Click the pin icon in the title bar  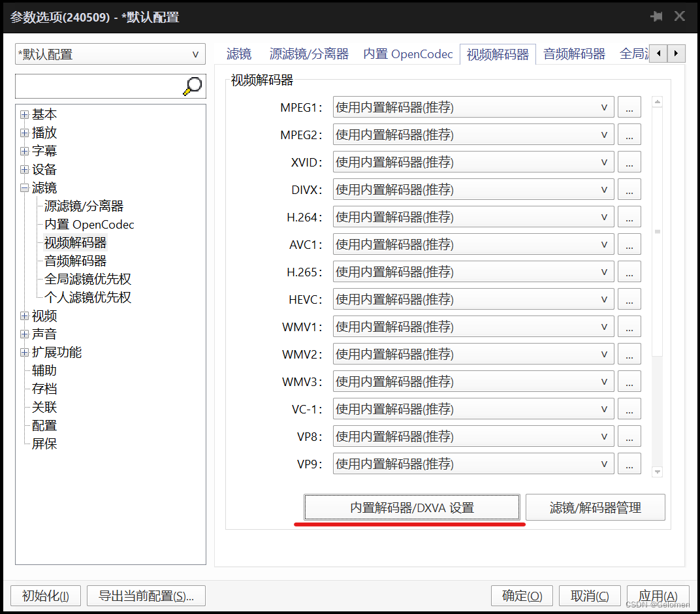tap(656, 17)
